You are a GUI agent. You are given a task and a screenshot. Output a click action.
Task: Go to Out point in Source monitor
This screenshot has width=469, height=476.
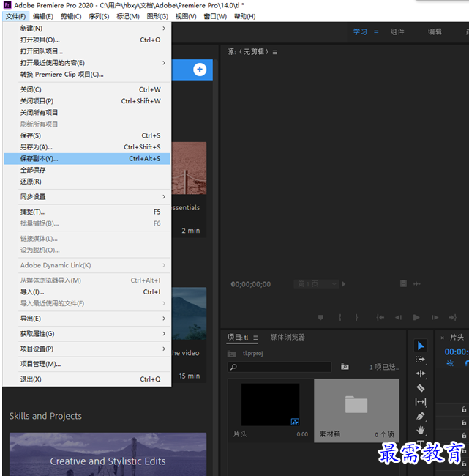[453, 318]
